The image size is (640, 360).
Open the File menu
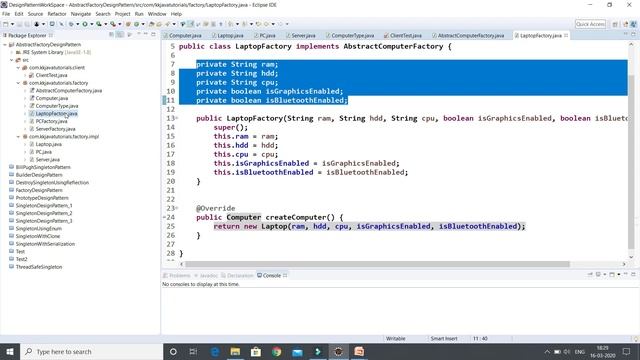(6, 14)
